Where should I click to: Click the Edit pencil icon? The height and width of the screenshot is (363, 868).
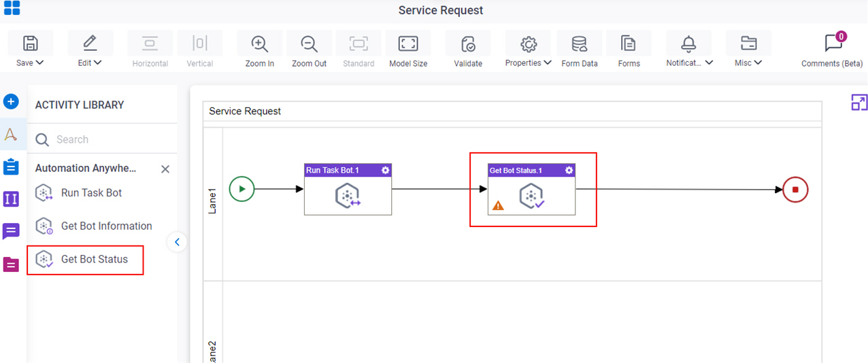click(x=90, y=44)
